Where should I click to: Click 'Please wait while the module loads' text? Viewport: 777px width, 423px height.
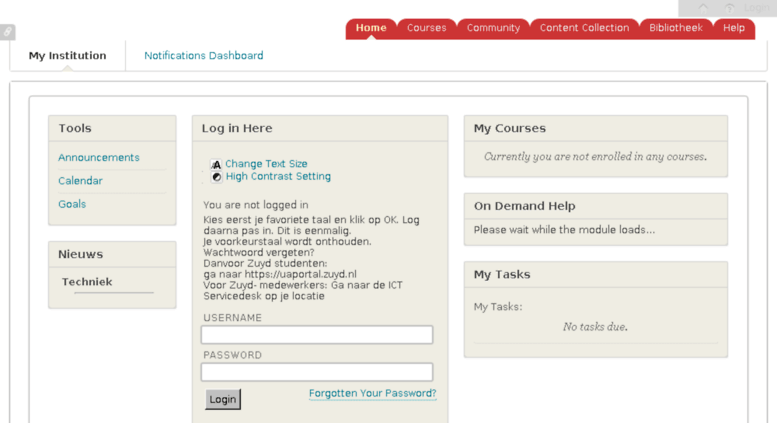(564, 230)
